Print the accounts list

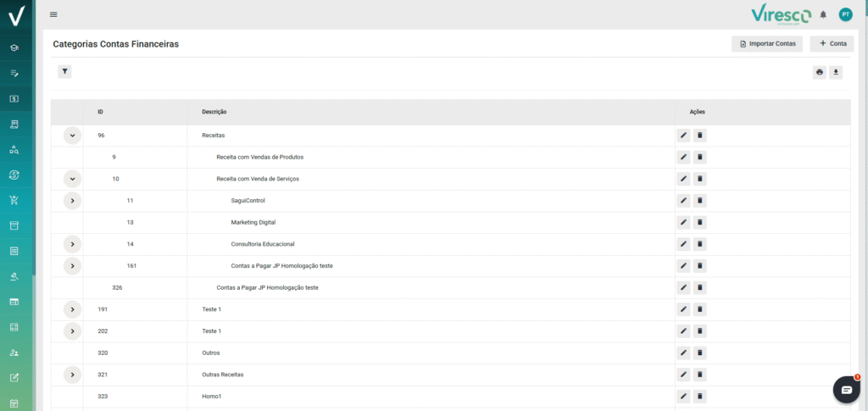pyautogui.click(x=820, y=73)
